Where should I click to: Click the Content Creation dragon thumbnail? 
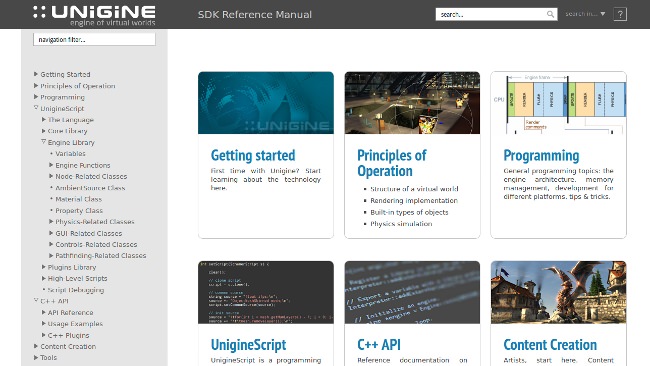point(558,292)
